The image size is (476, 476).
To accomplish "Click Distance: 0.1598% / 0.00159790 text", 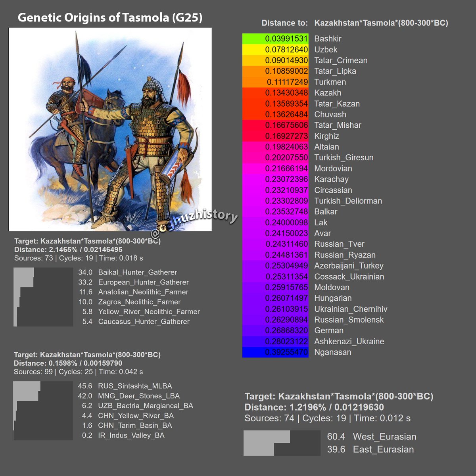I will [x=68, y=363].
